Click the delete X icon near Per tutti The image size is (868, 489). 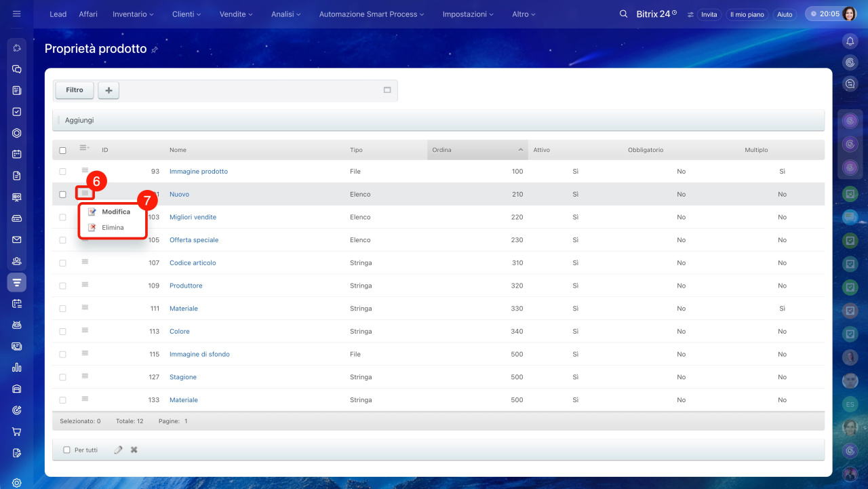pos(134,450)
